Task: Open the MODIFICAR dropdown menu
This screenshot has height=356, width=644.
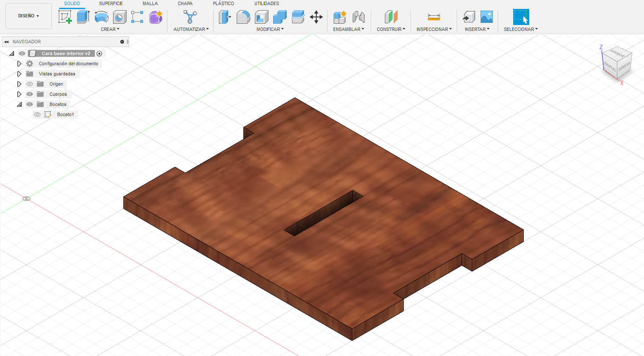Action: click(x=270, y=29)
